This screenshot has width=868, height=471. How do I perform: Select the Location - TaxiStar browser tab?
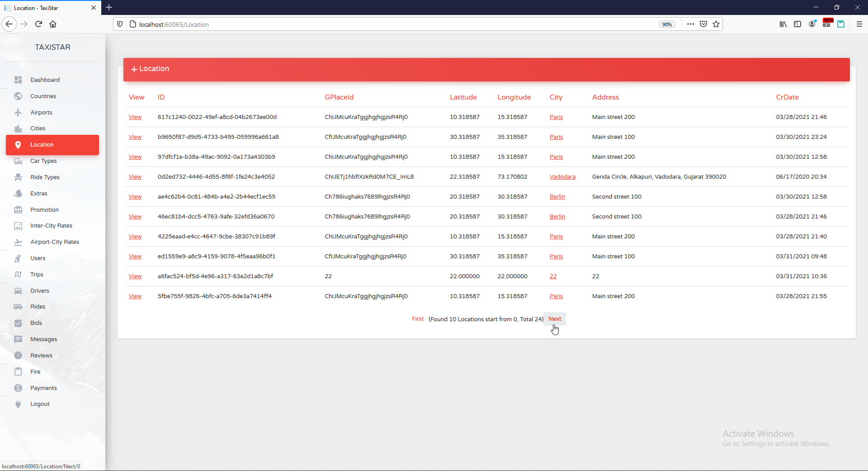50,8
